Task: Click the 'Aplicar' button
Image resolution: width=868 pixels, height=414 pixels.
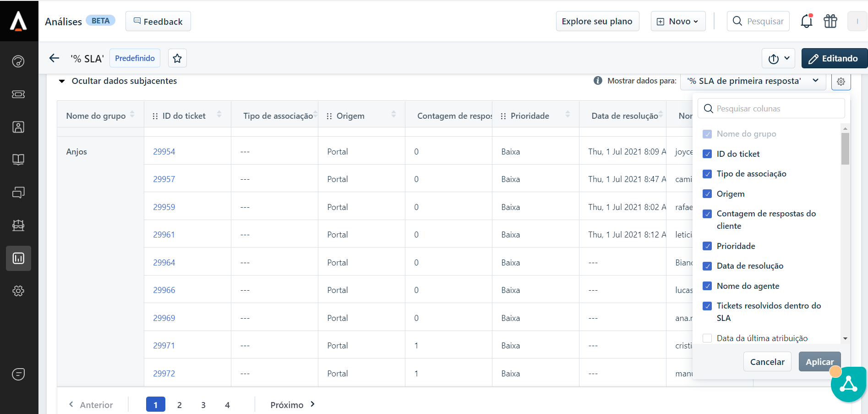Action: coord(819,362)
